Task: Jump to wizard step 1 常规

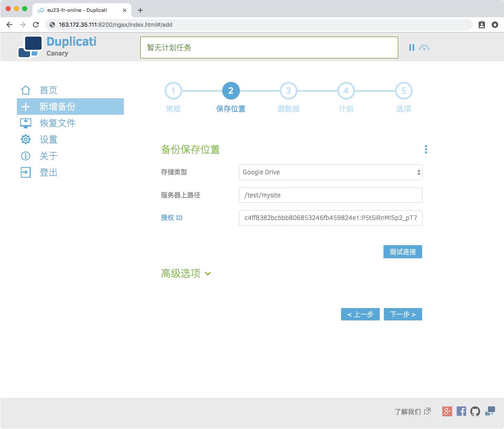Action: point(173,91)
